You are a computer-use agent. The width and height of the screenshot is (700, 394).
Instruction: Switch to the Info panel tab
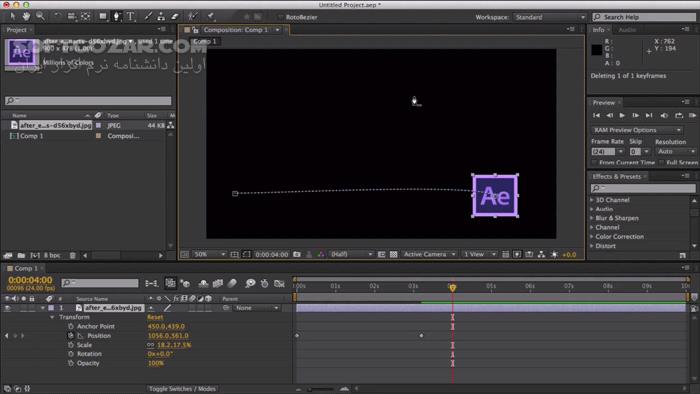click(598, 30)
